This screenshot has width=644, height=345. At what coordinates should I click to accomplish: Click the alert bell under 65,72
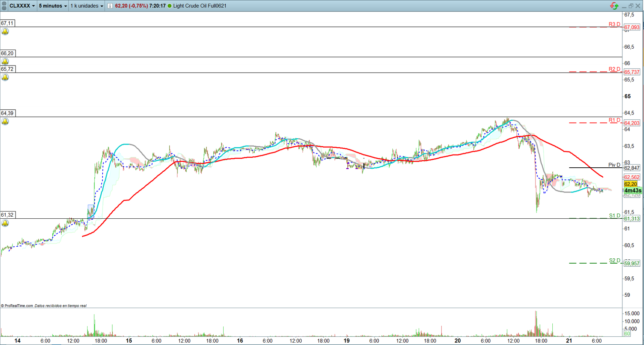coord(5,78)
